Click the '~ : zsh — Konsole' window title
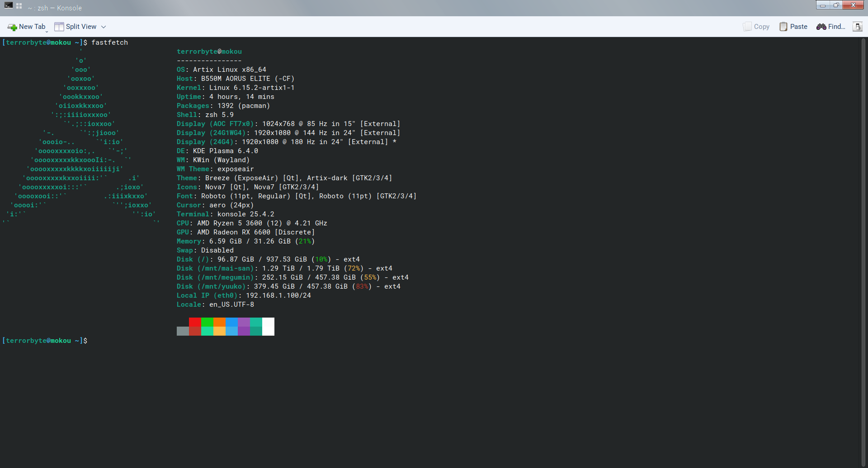 [x=55, y=8]
